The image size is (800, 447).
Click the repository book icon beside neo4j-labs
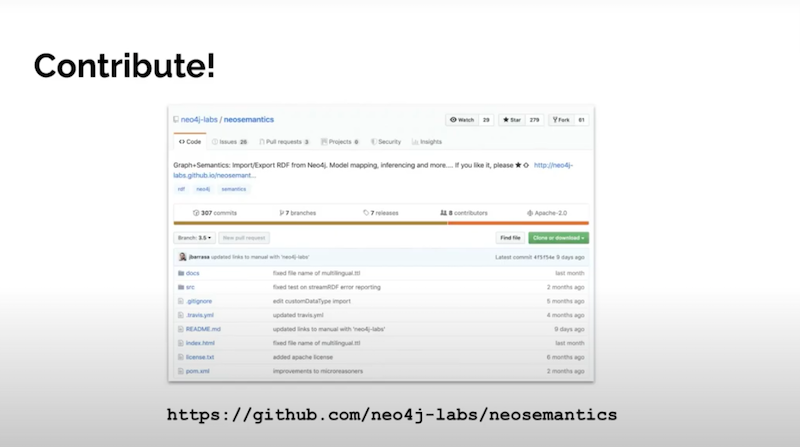tap(176, 119)
